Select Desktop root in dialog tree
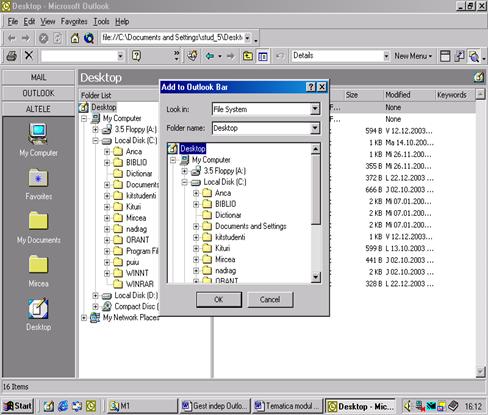488x415 pixels. coord(193,149)
